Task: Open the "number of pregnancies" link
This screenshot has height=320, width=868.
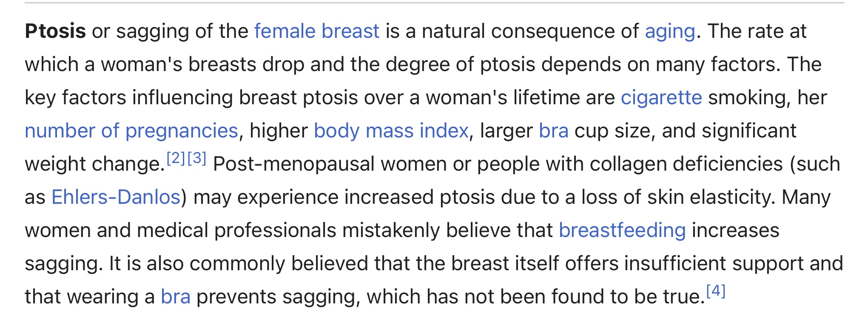Action: (131, 131)
